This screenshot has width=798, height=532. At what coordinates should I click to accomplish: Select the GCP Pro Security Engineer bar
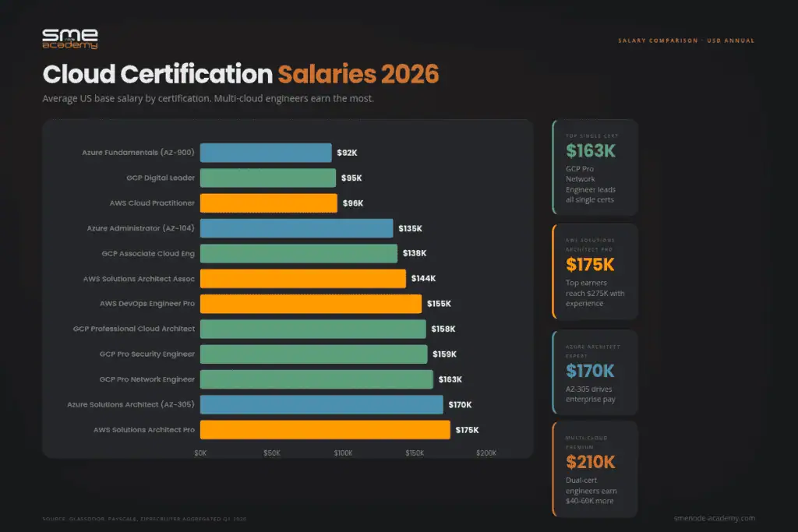click(x=314, y=354)
